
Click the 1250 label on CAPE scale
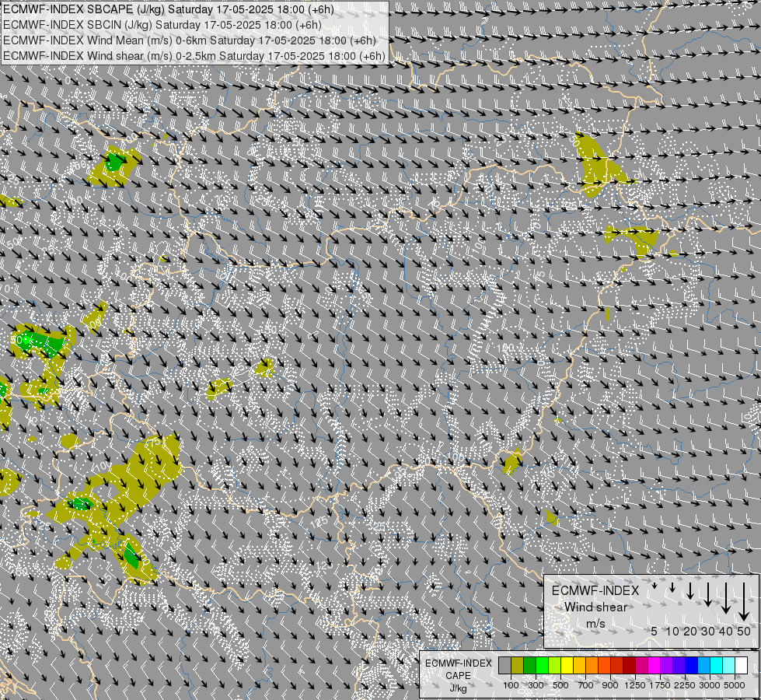click(635, 685)
